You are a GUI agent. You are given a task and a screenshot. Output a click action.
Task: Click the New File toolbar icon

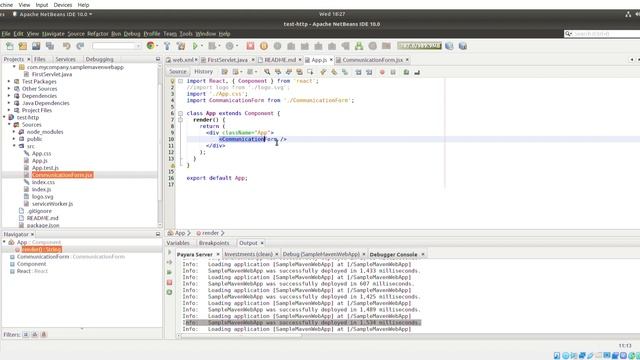[9, 46]
